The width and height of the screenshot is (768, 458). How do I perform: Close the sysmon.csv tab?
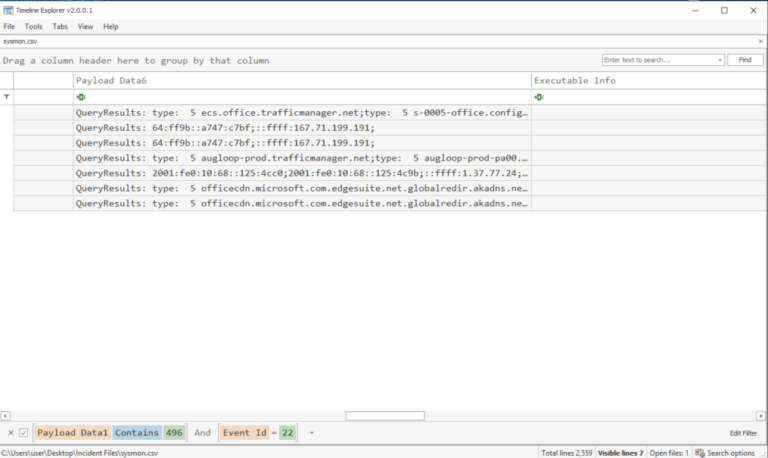[760, 41]
